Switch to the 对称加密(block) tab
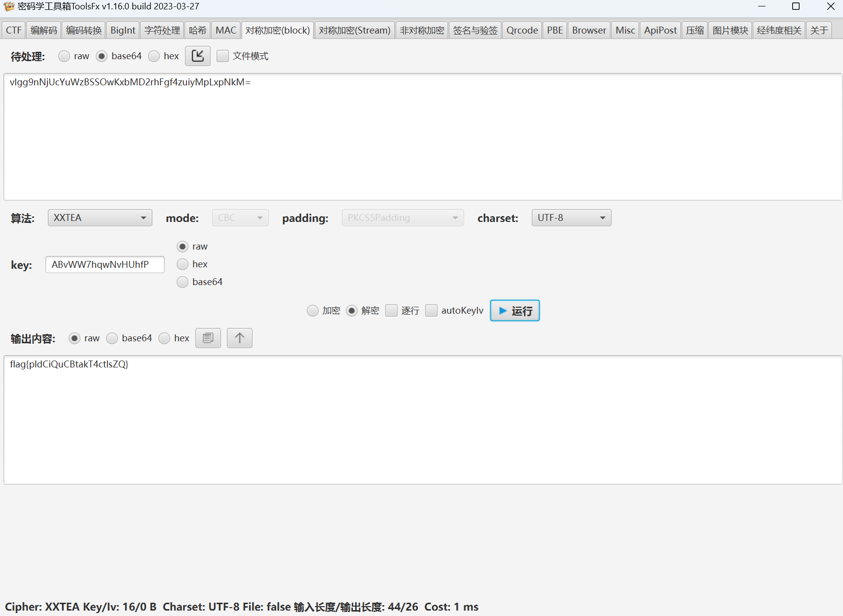The height and width of the screenshot is (616, 843). (278, 30)
